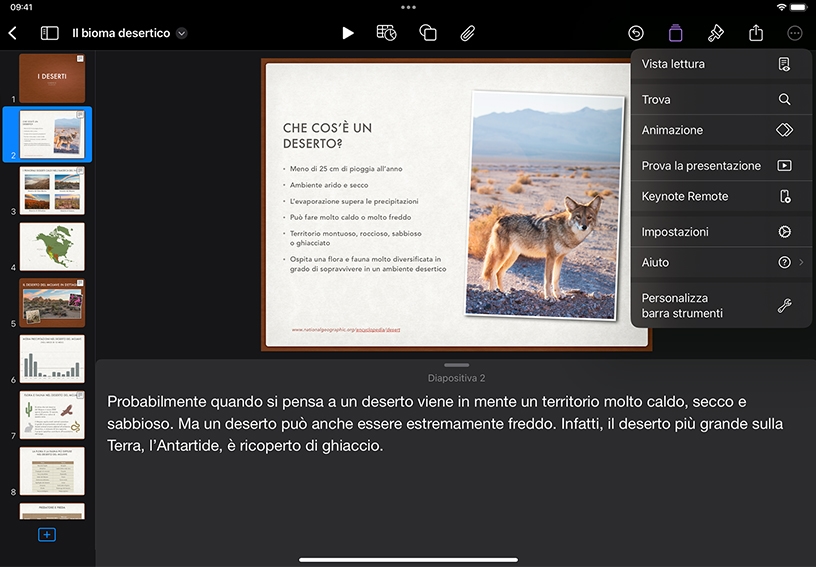Viewport: 816px width, 567px height.
Task: Open Animazione from the menu
Action: coord(721,130)
